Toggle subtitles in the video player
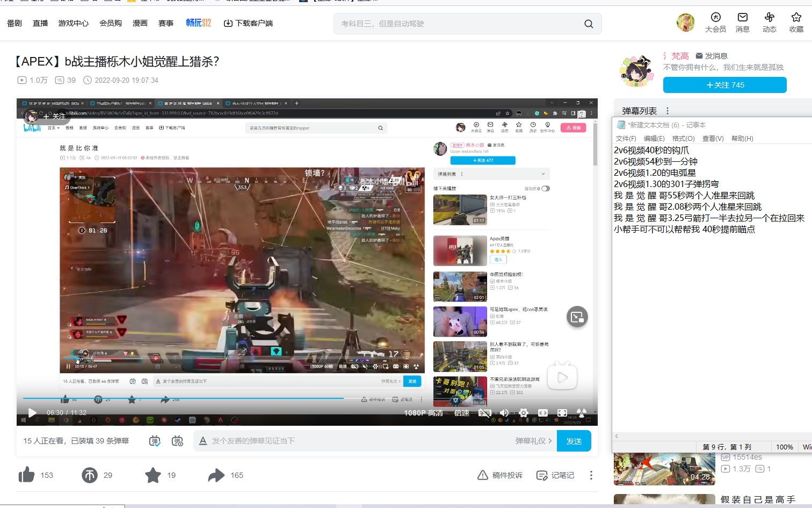The height and width of the screenshot is (508, 812). click(484, 413)
